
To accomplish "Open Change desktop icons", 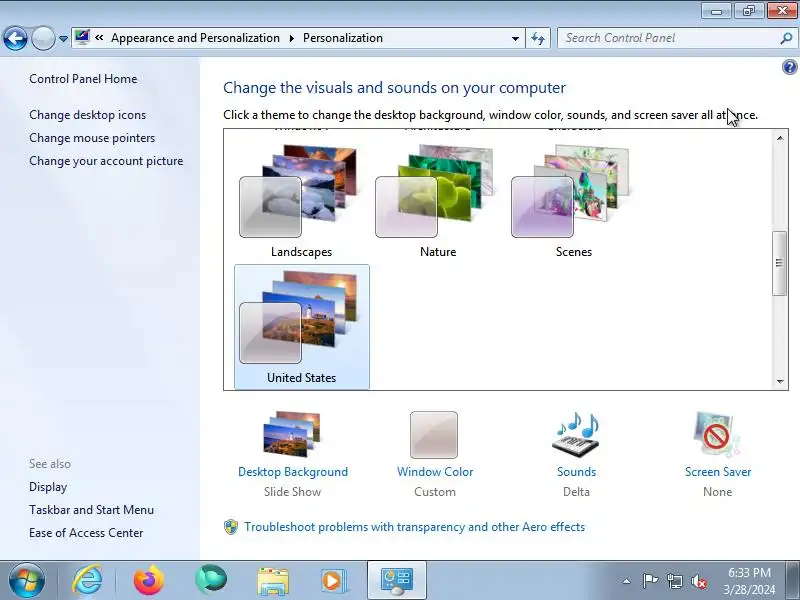I will (87, 115).
